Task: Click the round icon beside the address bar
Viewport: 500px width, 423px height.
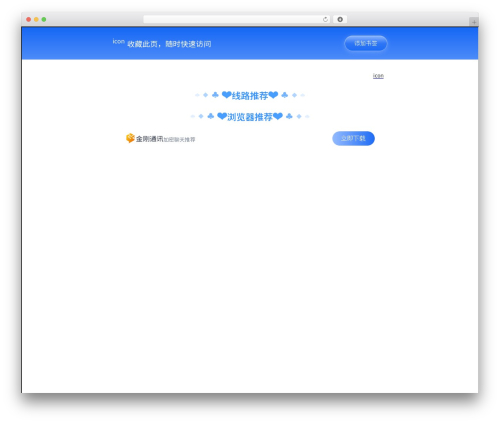Action: [x=340, y=20]
